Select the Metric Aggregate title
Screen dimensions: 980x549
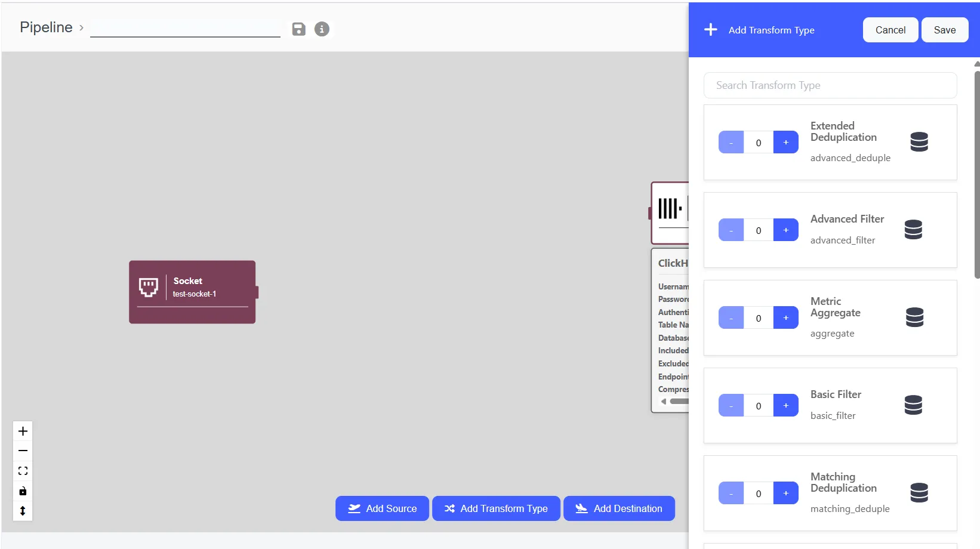[x=835, y=307]
